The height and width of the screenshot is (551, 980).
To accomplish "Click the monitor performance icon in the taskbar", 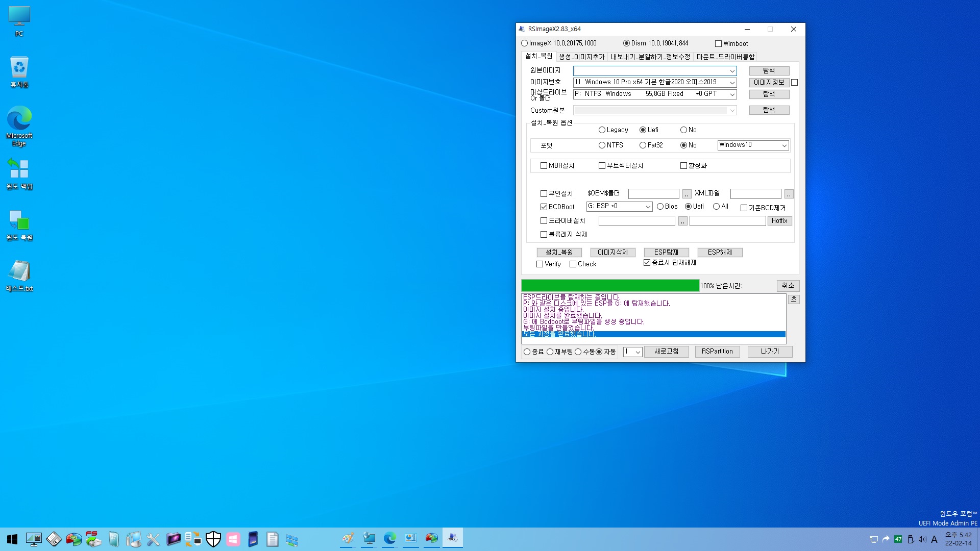I will [34, 539].
